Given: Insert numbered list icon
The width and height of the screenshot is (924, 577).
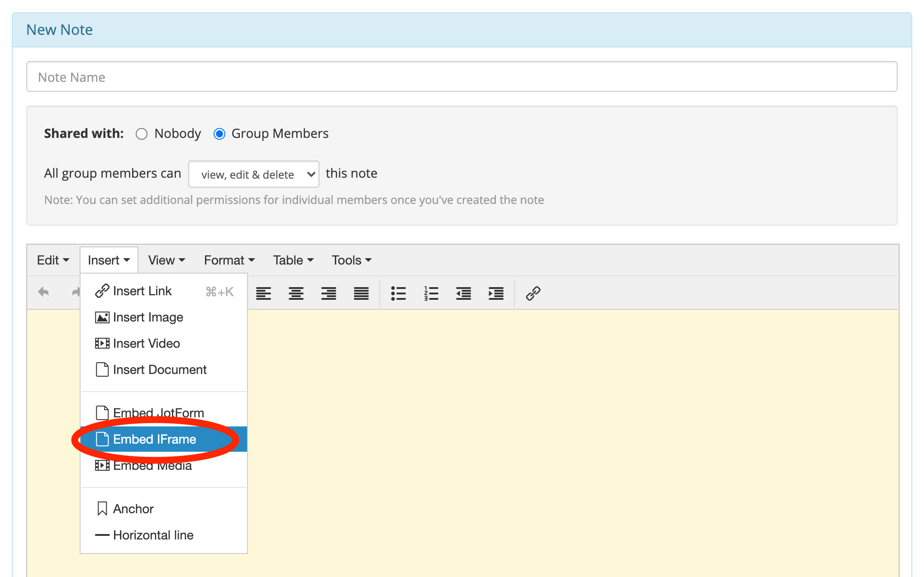Looking at the screenshot, I should point(431,293).
